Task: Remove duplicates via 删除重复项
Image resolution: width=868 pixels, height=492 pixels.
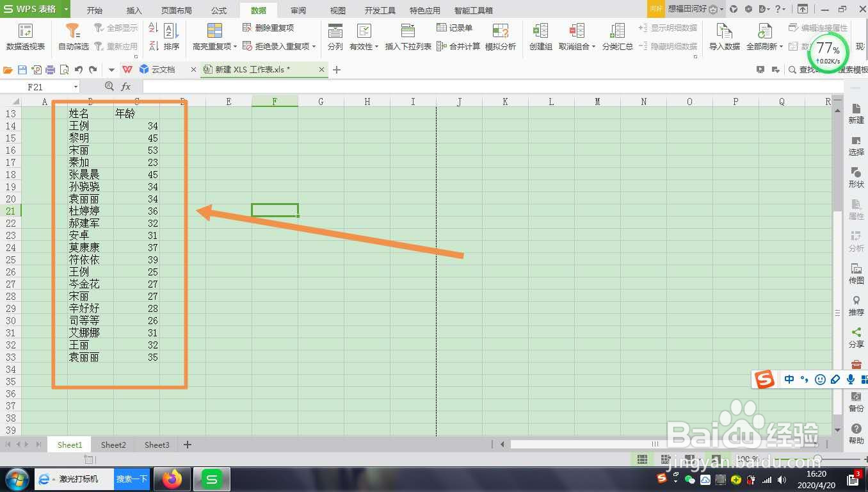Action: [268, 28]
